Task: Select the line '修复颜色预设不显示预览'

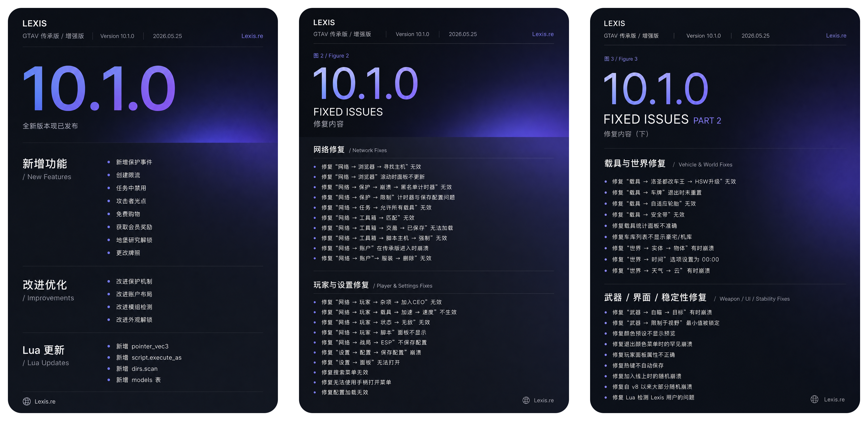Action: click(644, 333)
